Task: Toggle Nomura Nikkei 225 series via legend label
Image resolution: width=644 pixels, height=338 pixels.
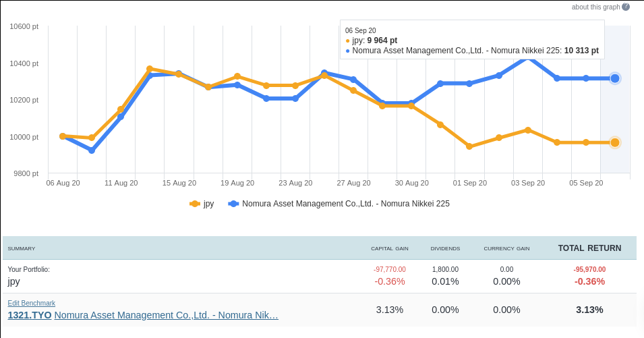Action: 345,204
